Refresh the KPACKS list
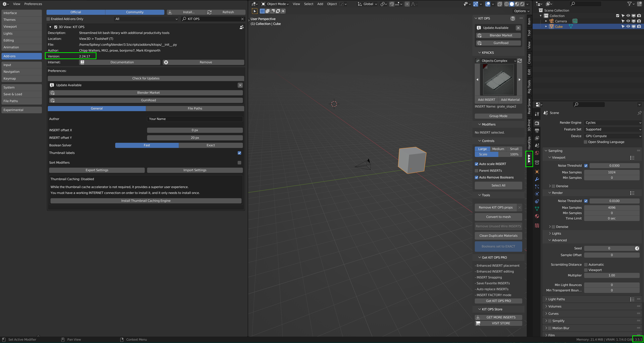The width and height of the screenshot is (644, 343). [519, 61]
